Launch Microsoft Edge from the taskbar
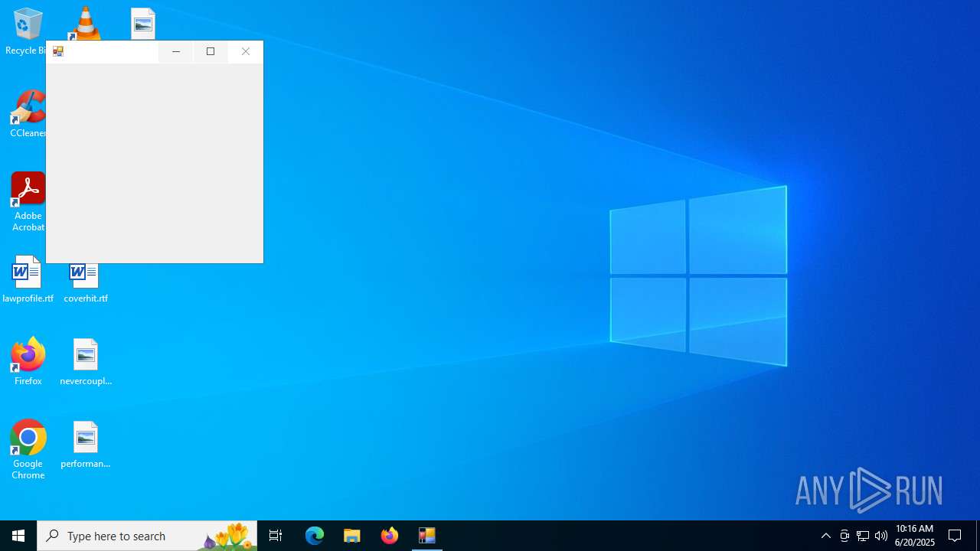The width and height of the screenshot is (980, 551). click(x=315, y=536)
